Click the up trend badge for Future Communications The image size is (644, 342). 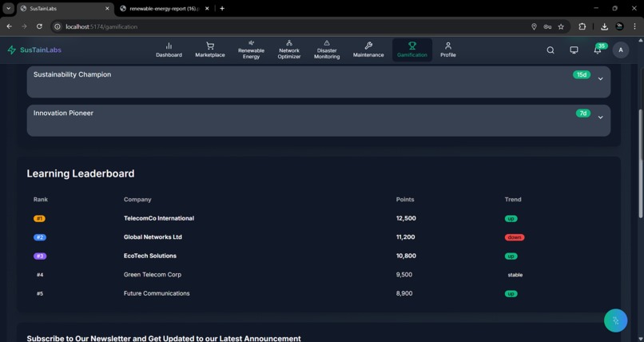click(x=511, y=294)
